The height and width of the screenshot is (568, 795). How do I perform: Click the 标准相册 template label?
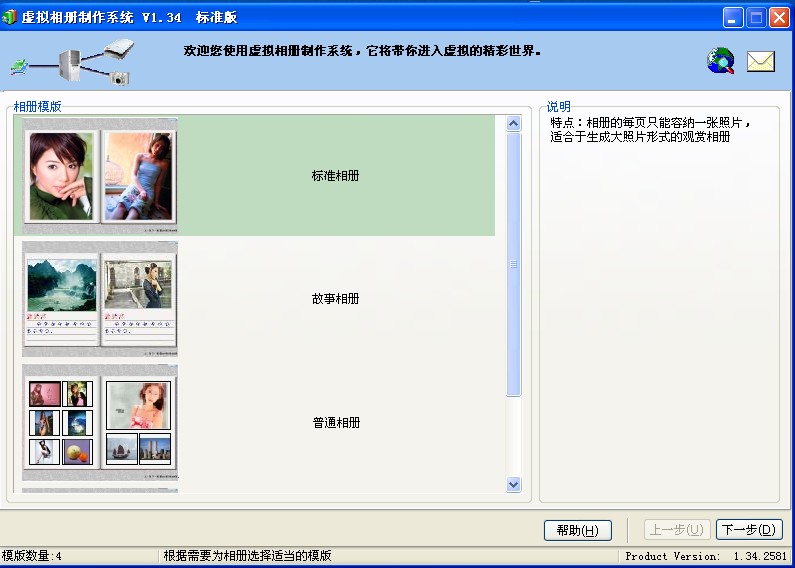[335, 176]
